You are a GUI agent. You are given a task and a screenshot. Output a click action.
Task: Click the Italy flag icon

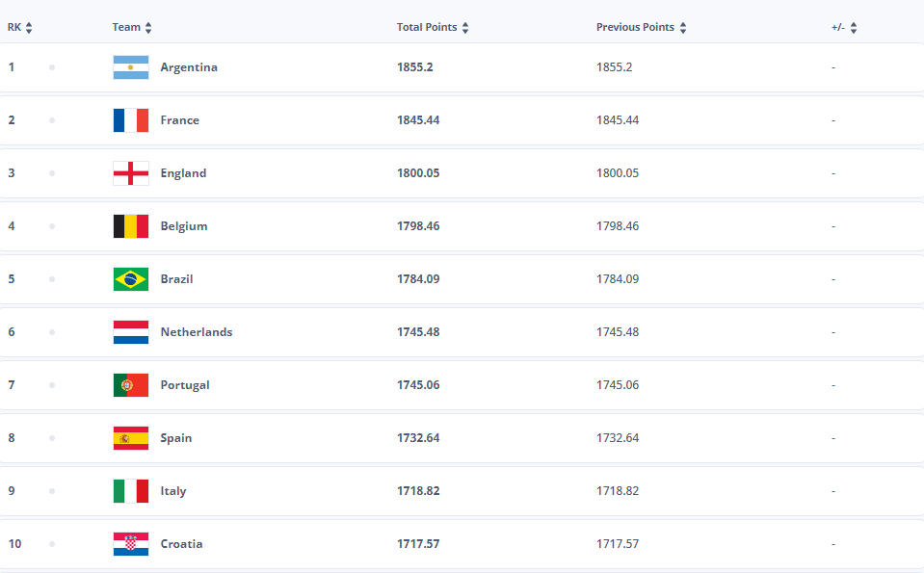(x=130, y=491)
